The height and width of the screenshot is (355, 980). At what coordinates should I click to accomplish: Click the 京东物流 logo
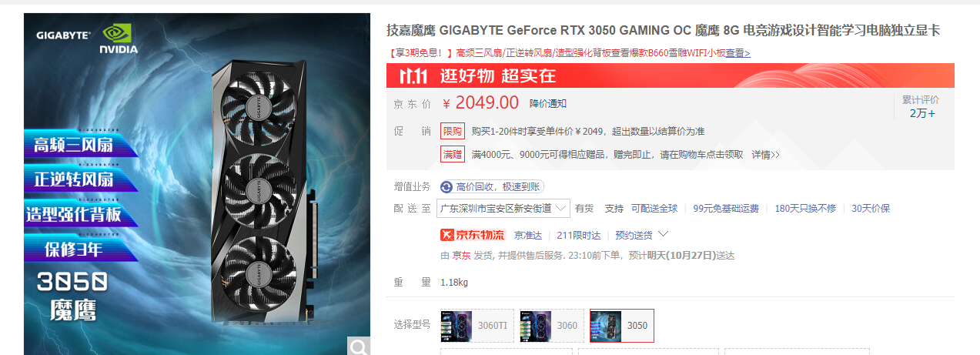(x=473, y=235)
